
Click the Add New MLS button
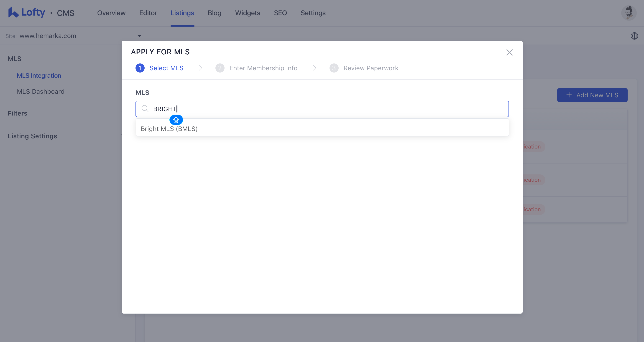(592, 95)
